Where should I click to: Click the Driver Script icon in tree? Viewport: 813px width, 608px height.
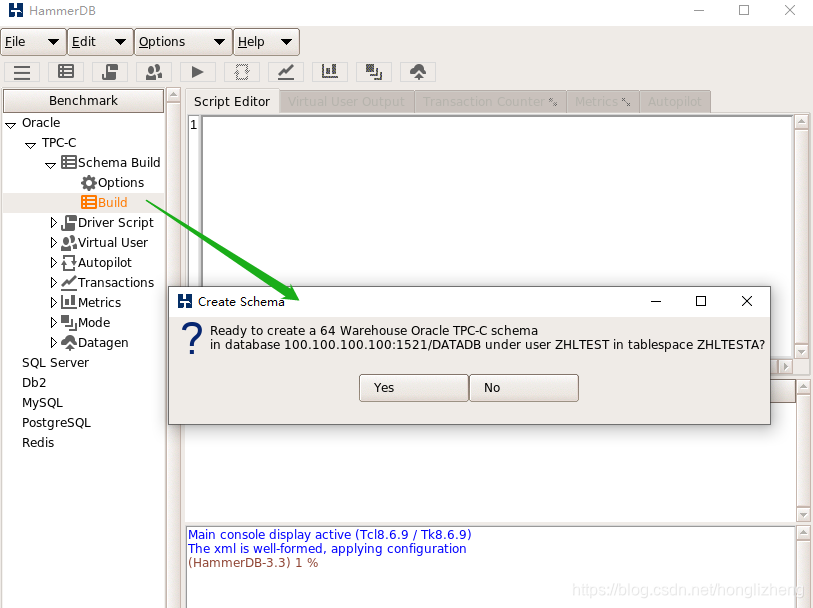click(69, 222)
